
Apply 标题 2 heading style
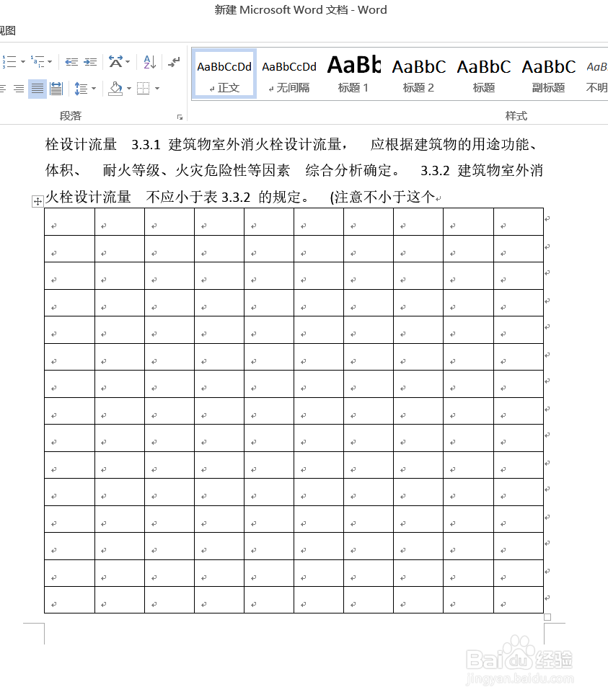[x=418, y=74]
